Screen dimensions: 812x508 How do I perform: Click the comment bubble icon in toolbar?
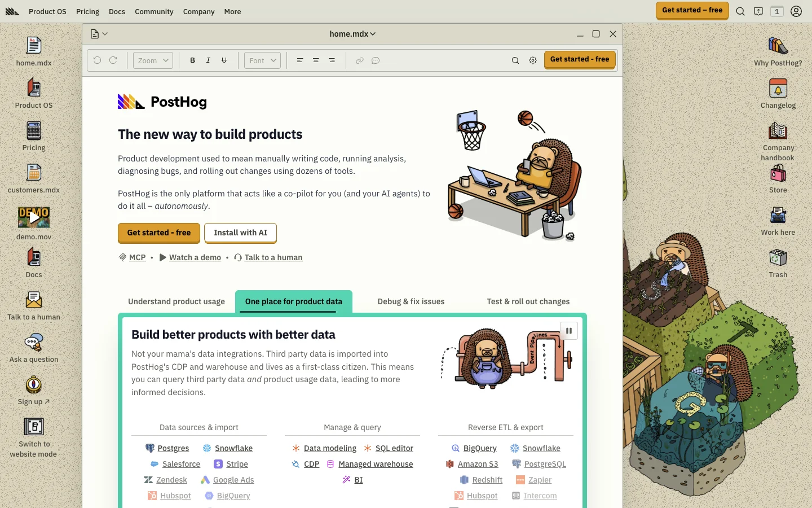pyautogui.click(x=376, y=60)
